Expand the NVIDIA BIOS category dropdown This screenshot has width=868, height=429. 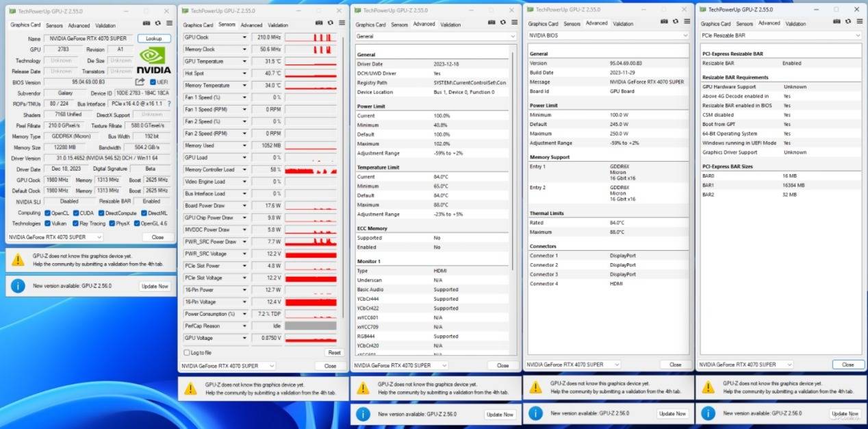pyautogui.click(x=685, y=35)
